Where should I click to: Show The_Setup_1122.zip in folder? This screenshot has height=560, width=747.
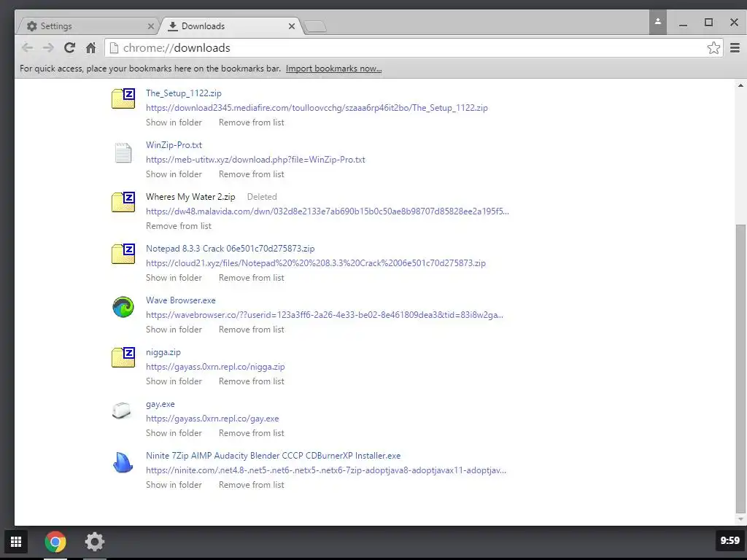coord(174,122)
